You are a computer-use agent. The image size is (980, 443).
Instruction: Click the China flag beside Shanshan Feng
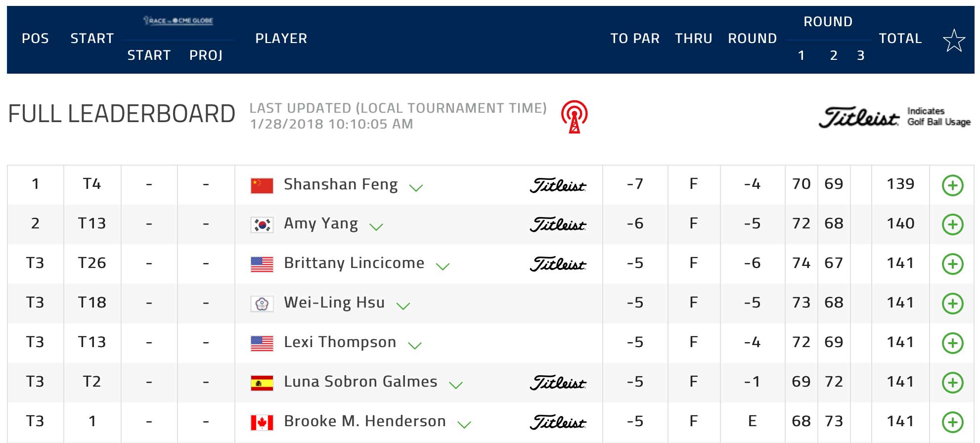click(262, 185)
